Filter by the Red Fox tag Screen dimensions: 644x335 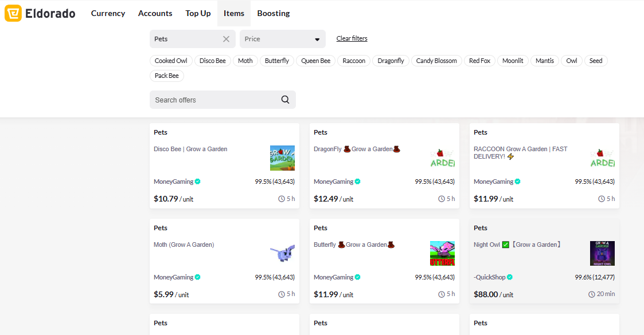point(480,61)
